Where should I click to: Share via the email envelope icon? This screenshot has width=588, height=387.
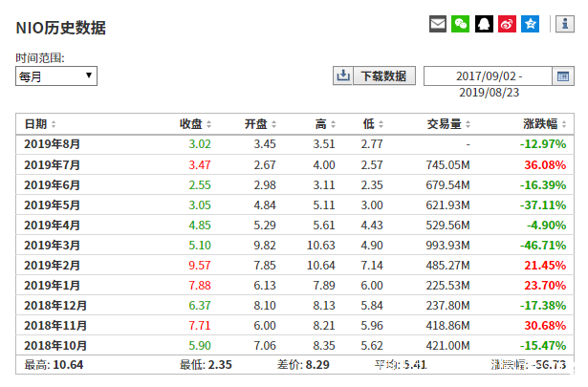(438, 24)
